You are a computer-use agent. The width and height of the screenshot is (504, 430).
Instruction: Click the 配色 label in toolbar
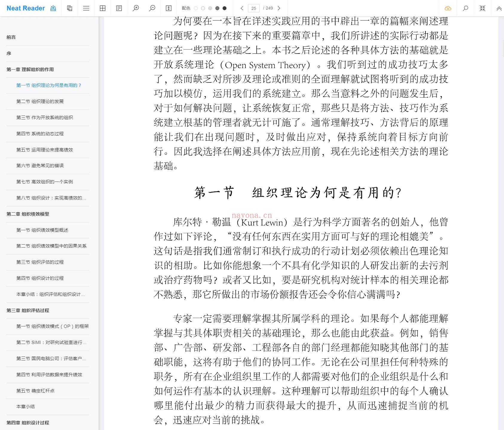pyautogui.click(x=186, y=8)
